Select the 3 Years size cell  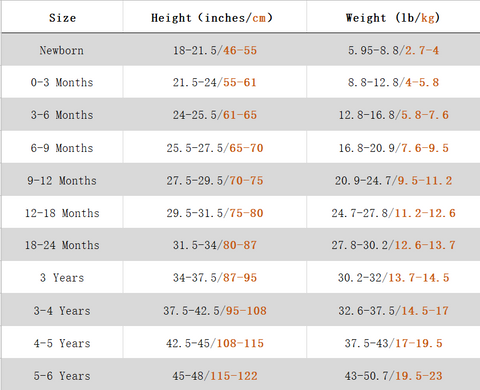(62, 277)
